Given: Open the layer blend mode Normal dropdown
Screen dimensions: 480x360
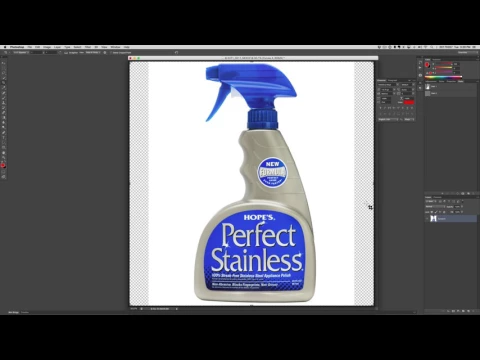Looking at the screenshot, I should pyautogui.click(x=435, y=207).
